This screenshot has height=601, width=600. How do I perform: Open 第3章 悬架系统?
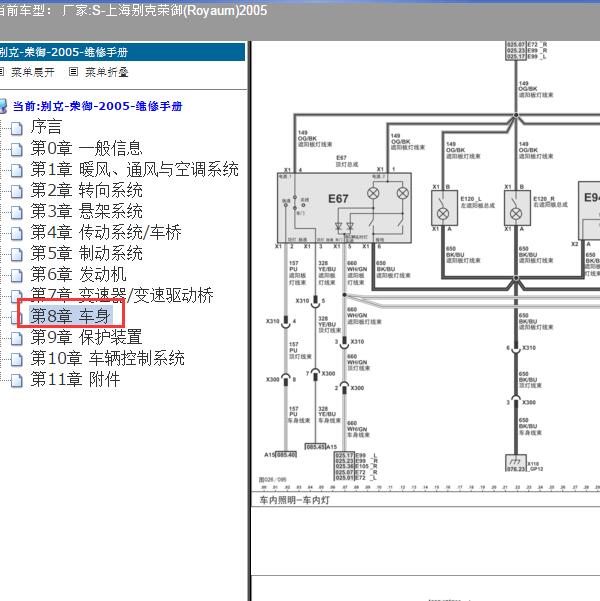pyautogui.click(x=87, y=211)
